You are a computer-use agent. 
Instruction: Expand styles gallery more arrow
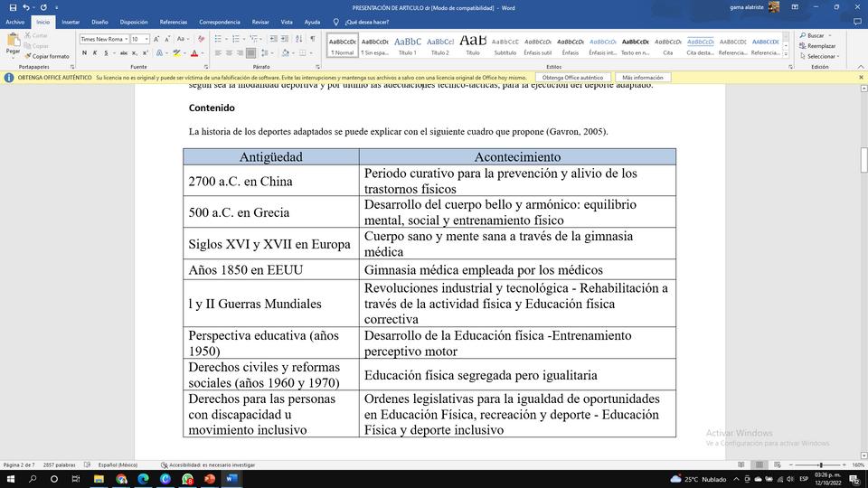[x=786, y=53]
